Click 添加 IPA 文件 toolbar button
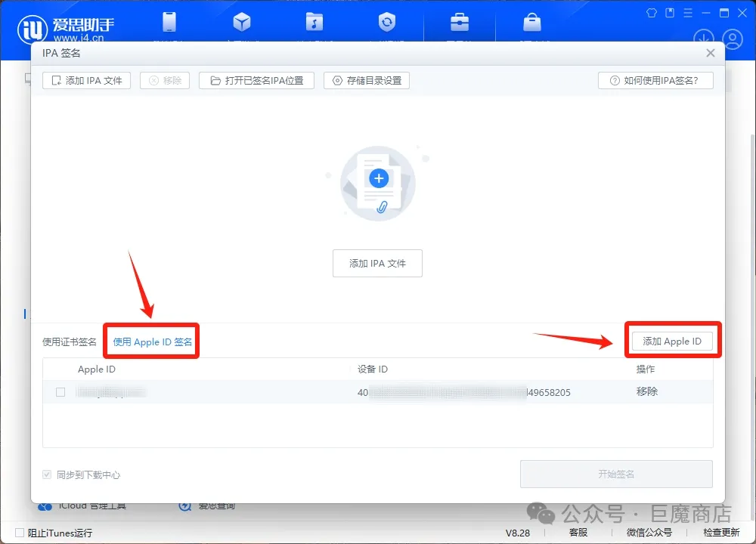 click(x=87, y=81)
